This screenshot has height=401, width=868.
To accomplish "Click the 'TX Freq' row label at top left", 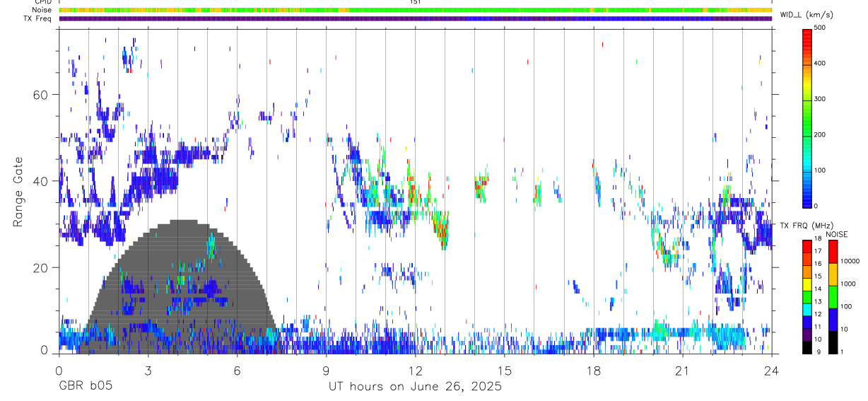I will pyautogui.click(x=38, y=18).
